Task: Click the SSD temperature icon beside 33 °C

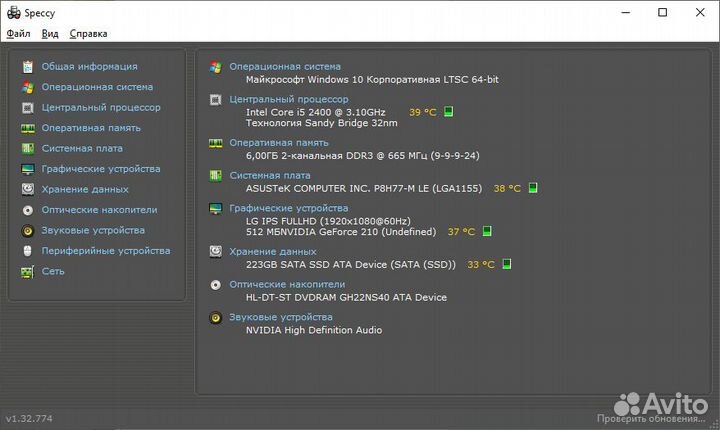Action: [x=506, y=264]
